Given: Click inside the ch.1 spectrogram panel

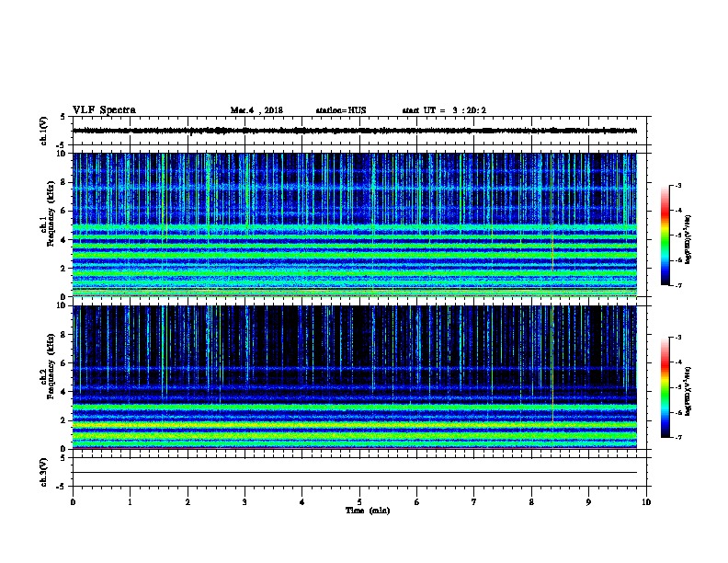Looking at the screenshot, I should click(x=354, y=224).
